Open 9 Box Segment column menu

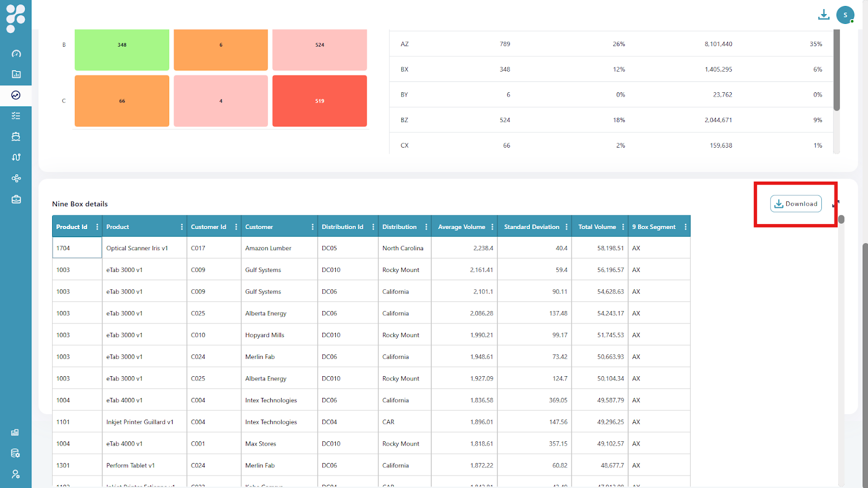(x=686, y=227)
